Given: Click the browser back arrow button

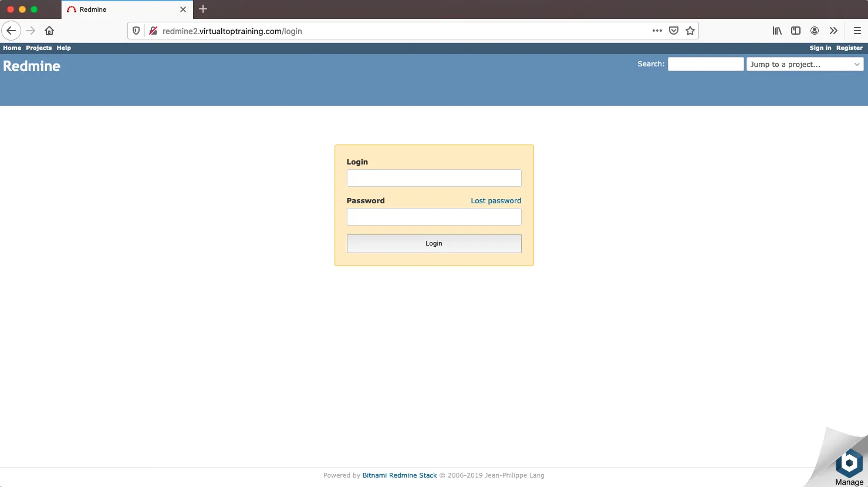Looking at the screenshot, I should coord(11,31).
